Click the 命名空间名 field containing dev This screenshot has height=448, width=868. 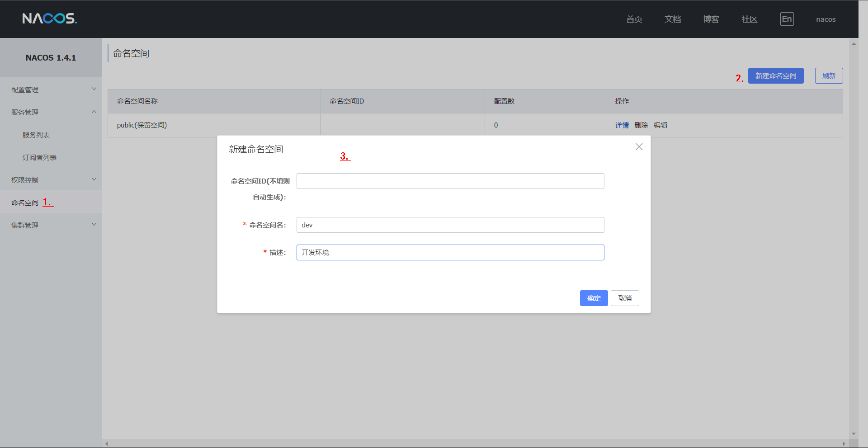pos(450,225)
